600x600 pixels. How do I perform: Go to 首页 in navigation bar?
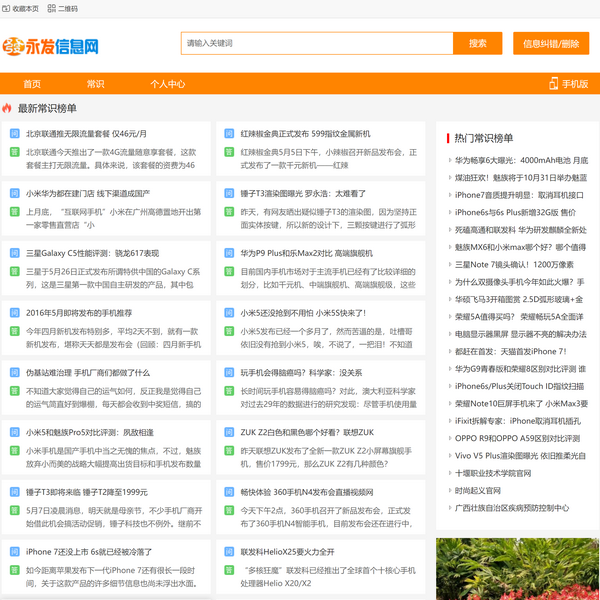tap(32, 84)
